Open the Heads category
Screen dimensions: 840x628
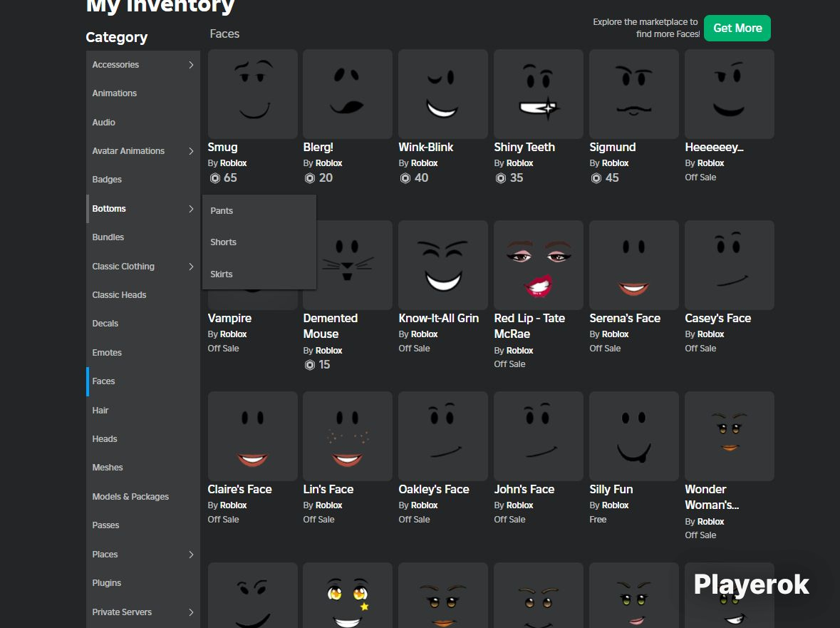tap(143, 439)
